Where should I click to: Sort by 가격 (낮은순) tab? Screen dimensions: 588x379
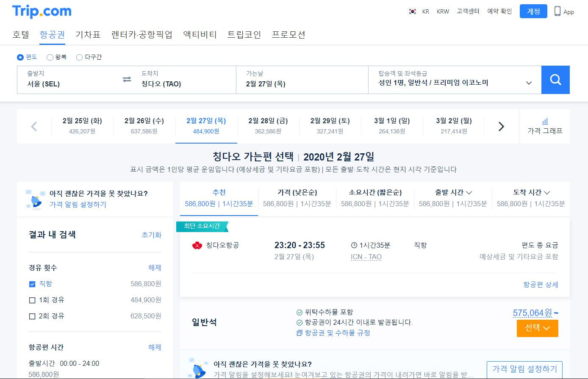coord(297,198)
